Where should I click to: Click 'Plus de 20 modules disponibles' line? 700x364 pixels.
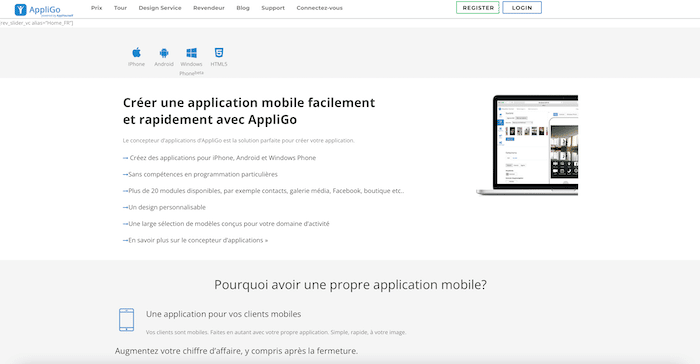pos(263,191)
